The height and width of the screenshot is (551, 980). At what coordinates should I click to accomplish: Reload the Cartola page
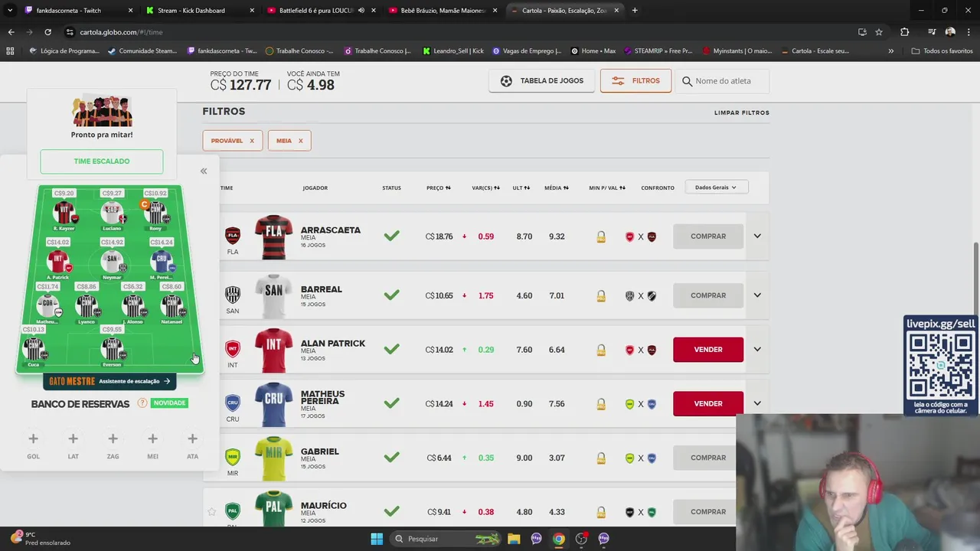(47, 32)
